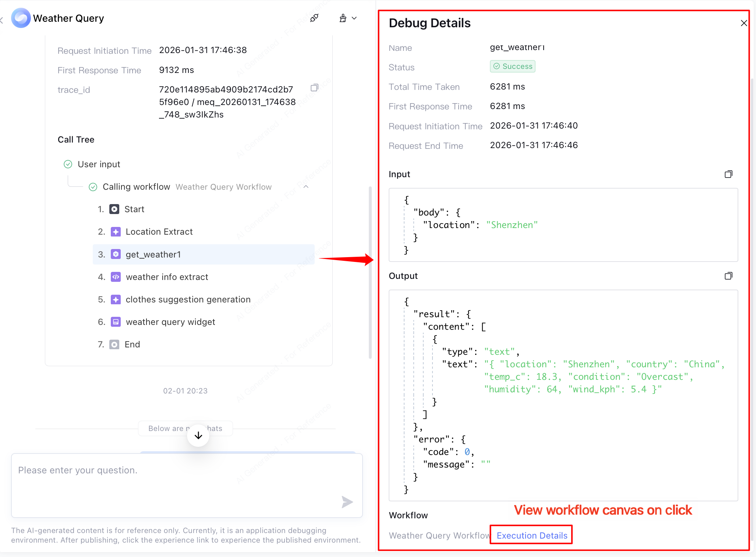Select the clothes suggestion generation step
This screenshot has width=756, height=557.
click(x=188, y=299)
